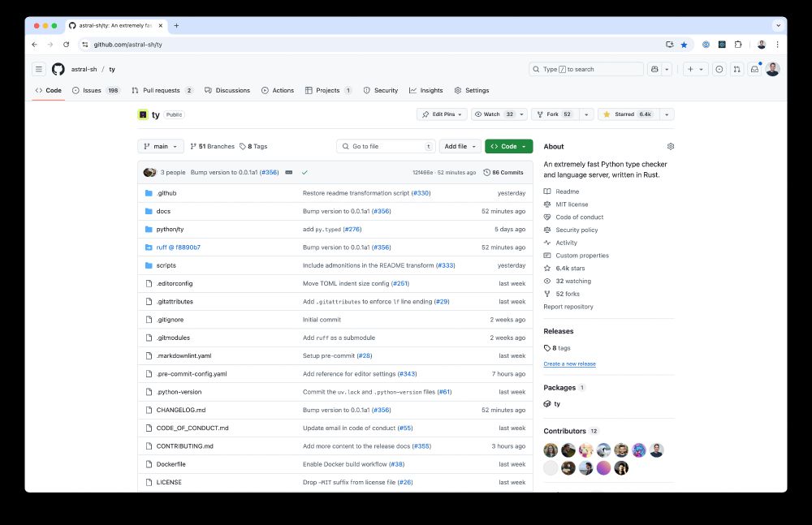Click the first contributor avatar

[x=551, y=450]
